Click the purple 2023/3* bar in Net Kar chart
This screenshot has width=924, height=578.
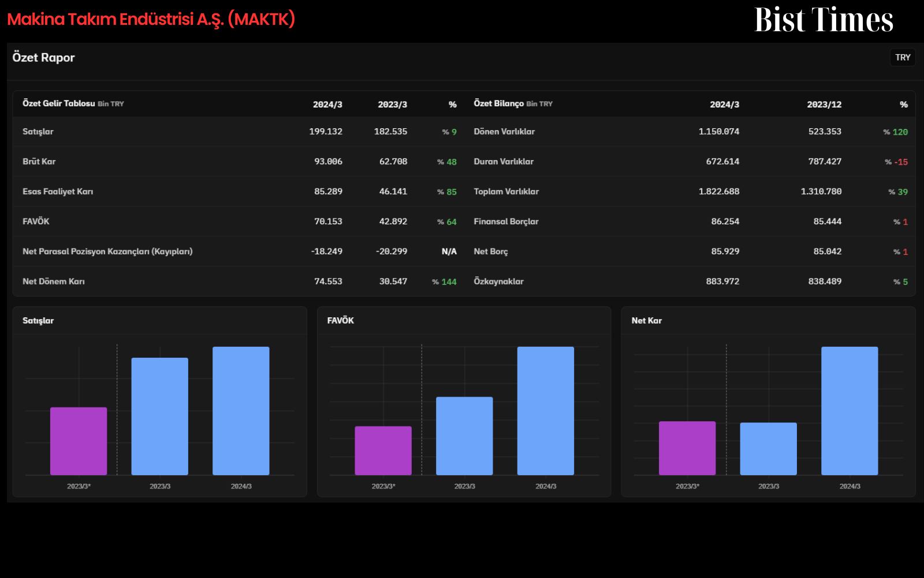(687, 448)
